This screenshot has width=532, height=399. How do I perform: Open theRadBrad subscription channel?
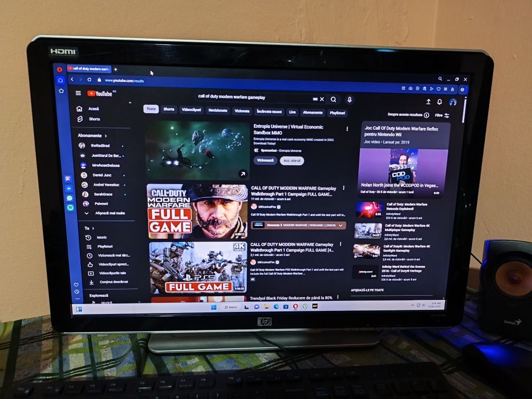(x=101, y=145)
